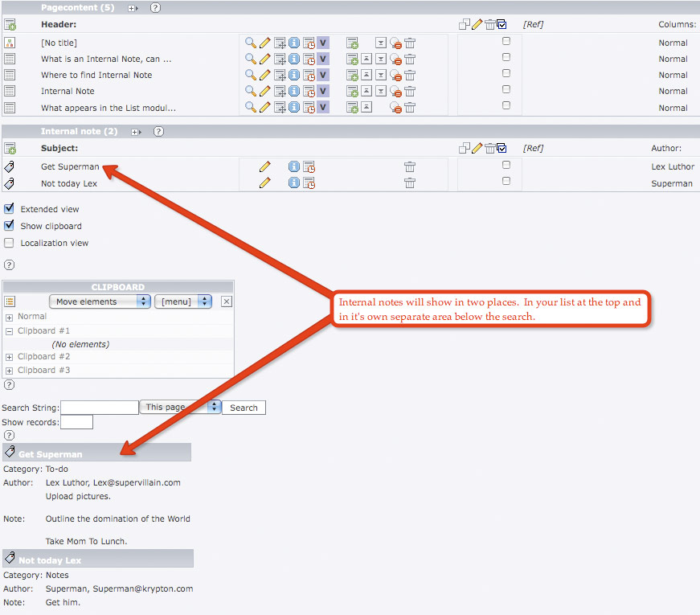The image size is (700, 615).
Task: Uncheck Show clipboard option
Action: coord(10,226)
